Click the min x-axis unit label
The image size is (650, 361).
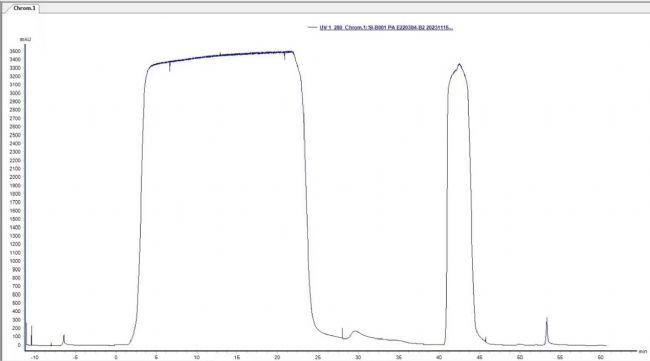[642, 351]
